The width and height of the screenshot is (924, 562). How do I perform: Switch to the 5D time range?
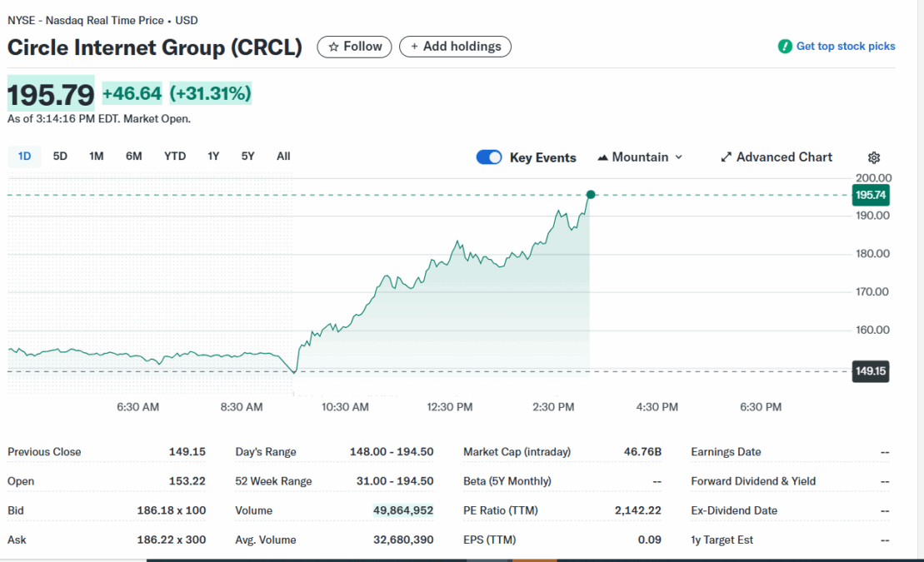coord(60,157)
